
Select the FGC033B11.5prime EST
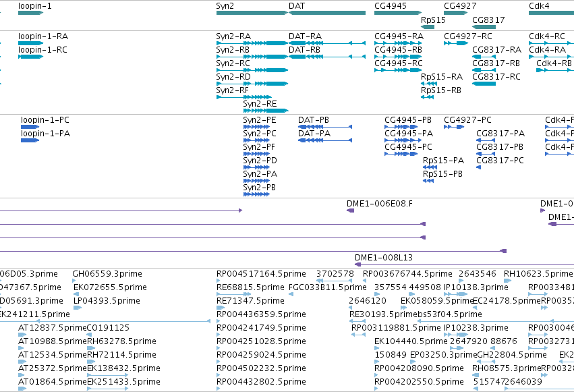291,294
